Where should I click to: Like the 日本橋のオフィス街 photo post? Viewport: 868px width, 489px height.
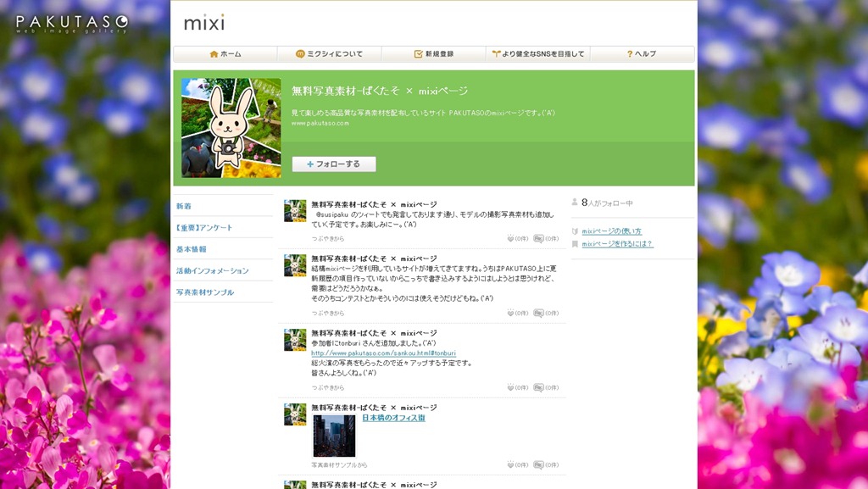click(x=510, y=464)
